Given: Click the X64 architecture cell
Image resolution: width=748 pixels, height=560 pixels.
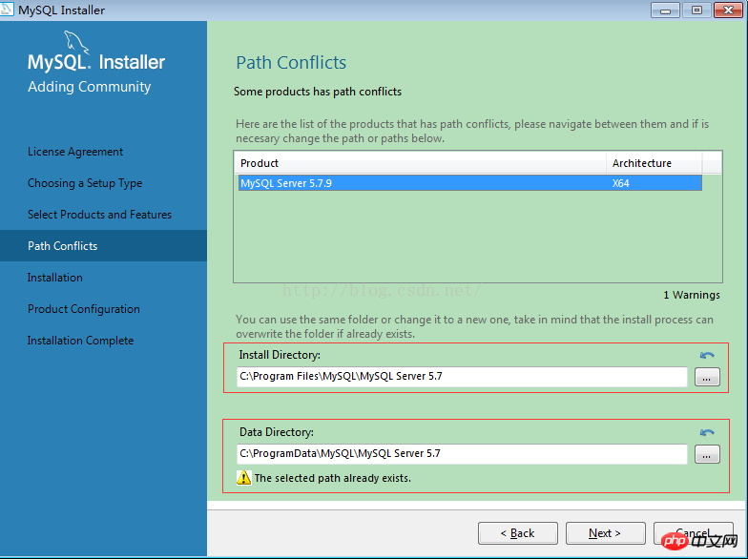Looking at the screenshot, I should pos(620,183).
